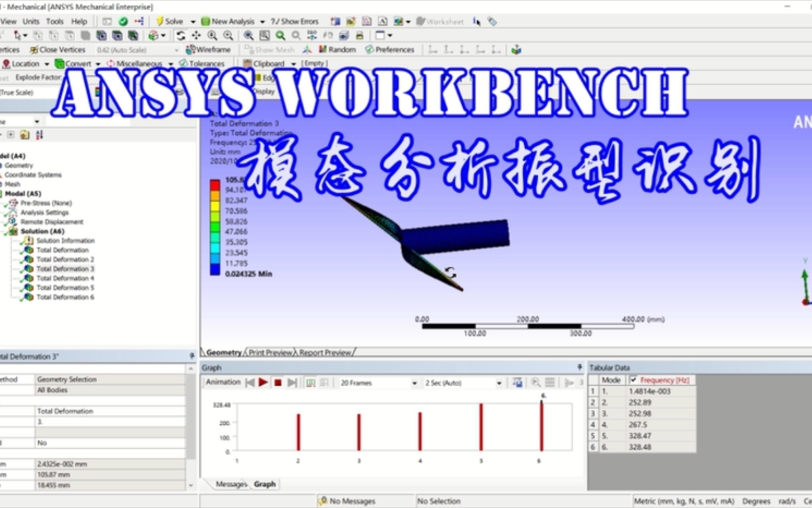
Task: Select Total Deformation 2 in tree
Action: 65,259
